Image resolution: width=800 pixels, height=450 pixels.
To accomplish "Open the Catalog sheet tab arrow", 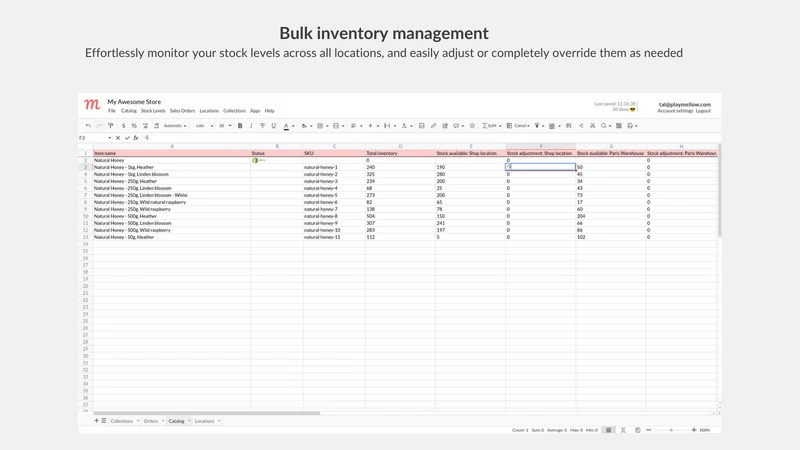I will (189, 421).
